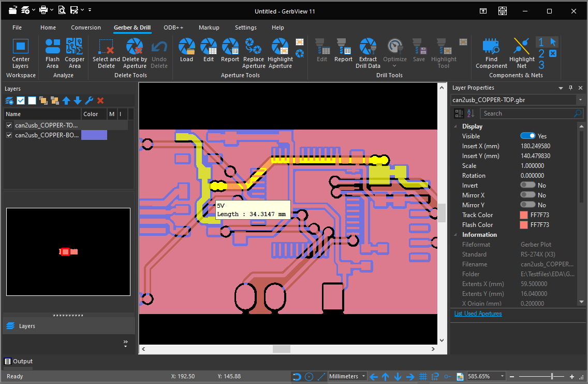Run the Copper Area tool
This screenshot has height=384, width=588.
(x=74, y=54)
